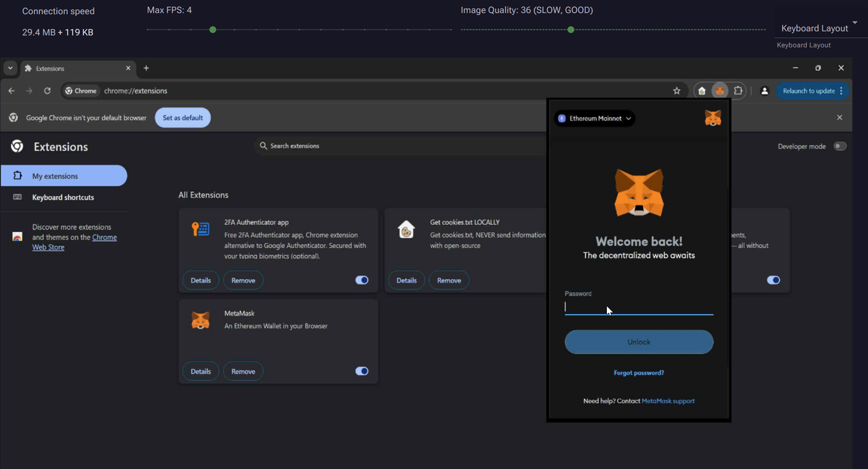Open Keyboard shortcuts in the sidebar
Viewport: 868px width, 469px height.
(63, 197)
